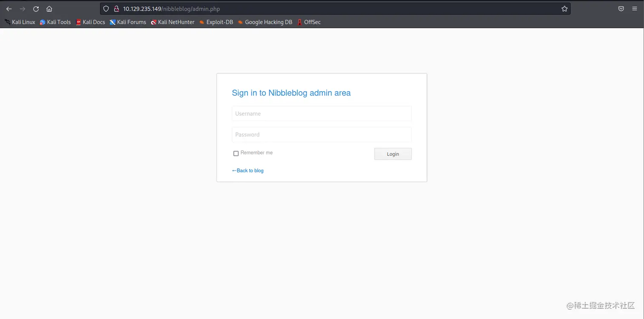
Task: Click the Sign in to Nibbleblog heading
Action: pos(291,93)
